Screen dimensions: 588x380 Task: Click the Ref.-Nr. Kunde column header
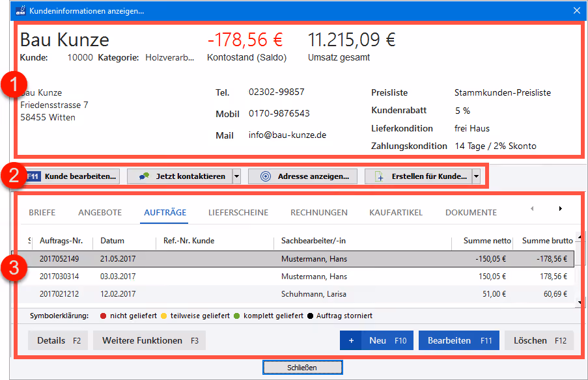[189, 241]
